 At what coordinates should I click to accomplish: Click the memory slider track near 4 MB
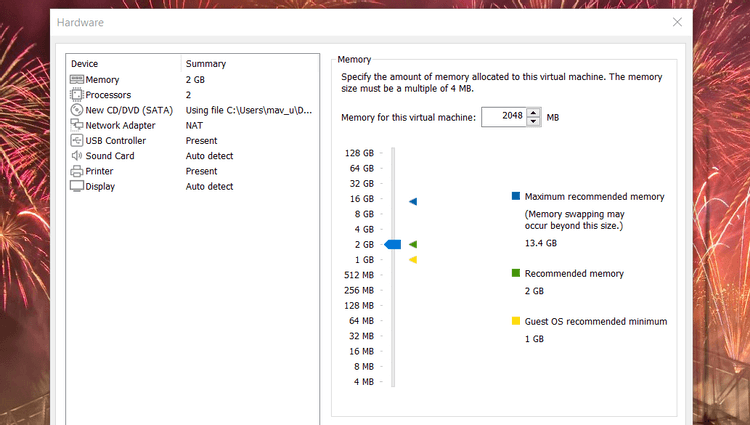(393, 381)
